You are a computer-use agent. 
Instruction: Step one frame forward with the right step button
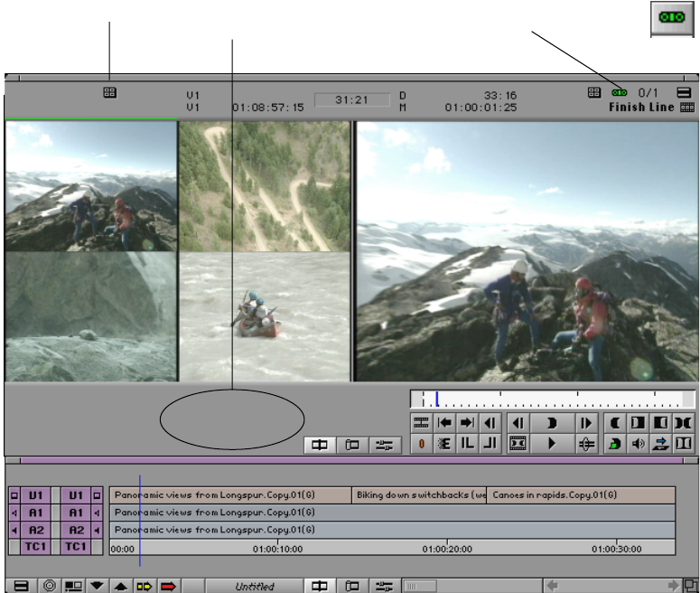pyautogui.click(x=585, y=422)
